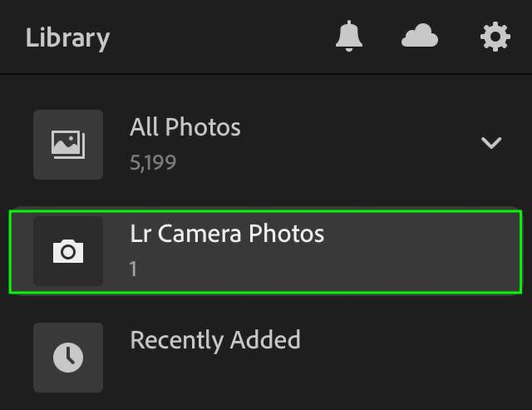Click the All Photos stacked images icon
This screenshot has height=410, width=532.
coord(68,145)
